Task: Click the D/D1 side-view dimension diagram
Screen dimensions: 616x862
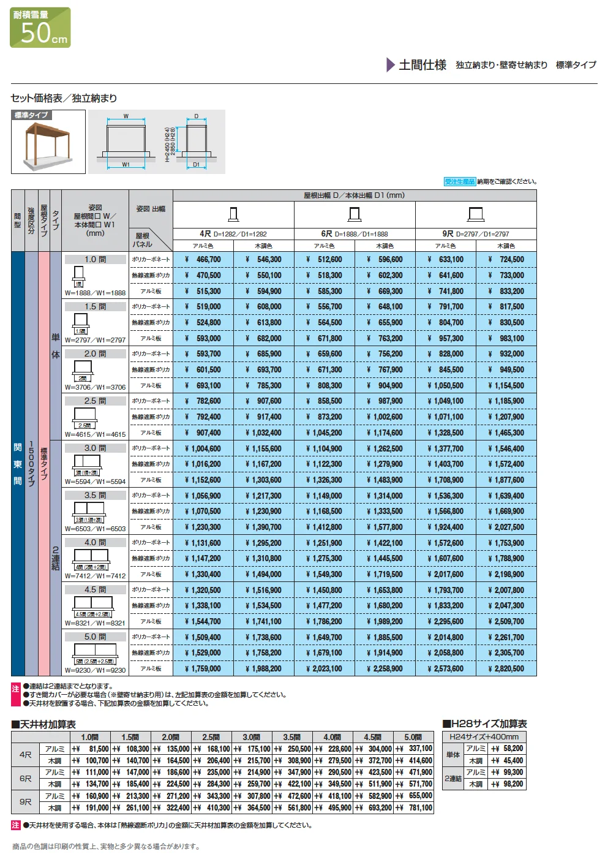Action: [192, 142]
